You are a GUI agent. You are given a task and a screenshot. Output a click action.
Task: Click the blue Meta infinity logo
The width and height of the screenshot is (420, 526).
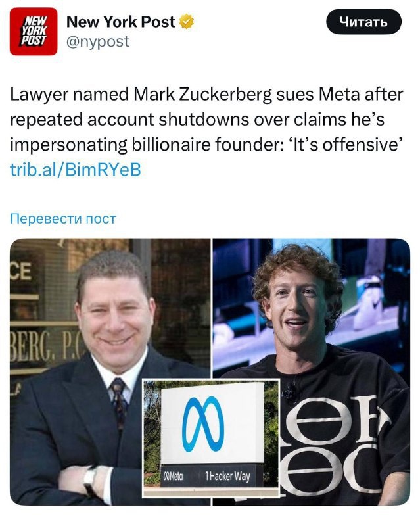(x=203, y=423)
